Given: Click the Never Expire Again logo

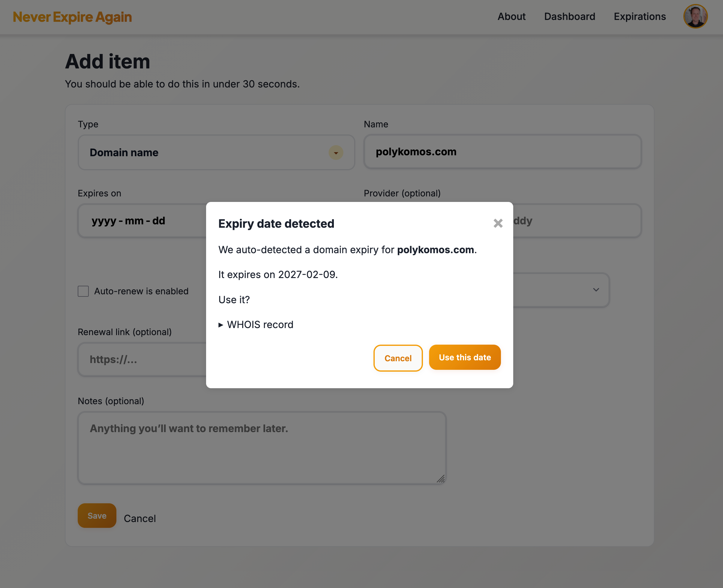Looking at the screenshot, I should point(72,17).
